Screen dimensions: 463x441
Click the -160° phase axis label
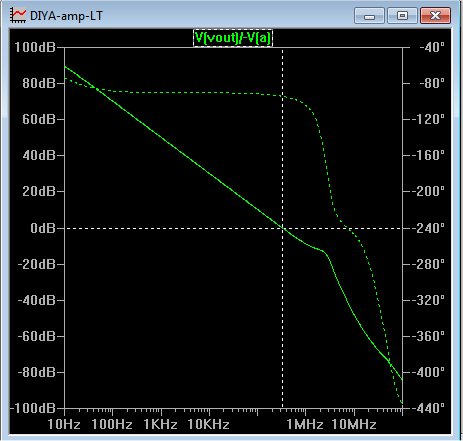428,155
